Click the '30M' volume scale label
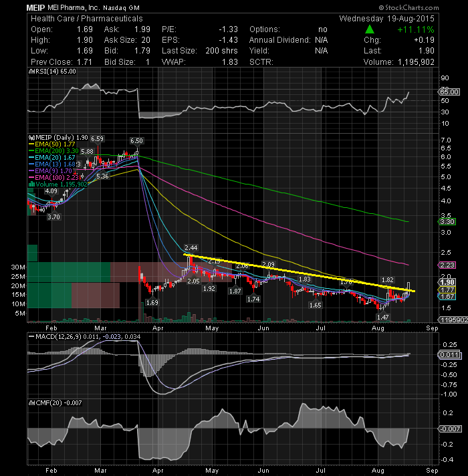The width and height of the screenshot is (468, 476). point(18,267)
